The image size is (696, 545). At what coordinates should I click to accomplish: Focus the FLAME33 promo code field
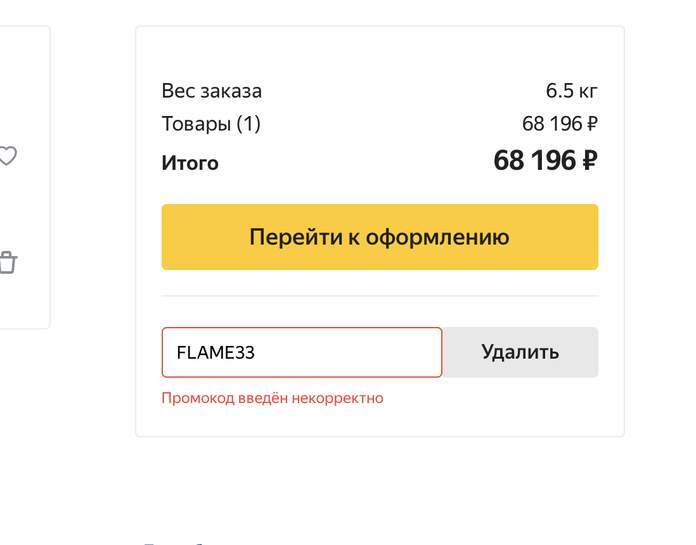tap(301, 352)
